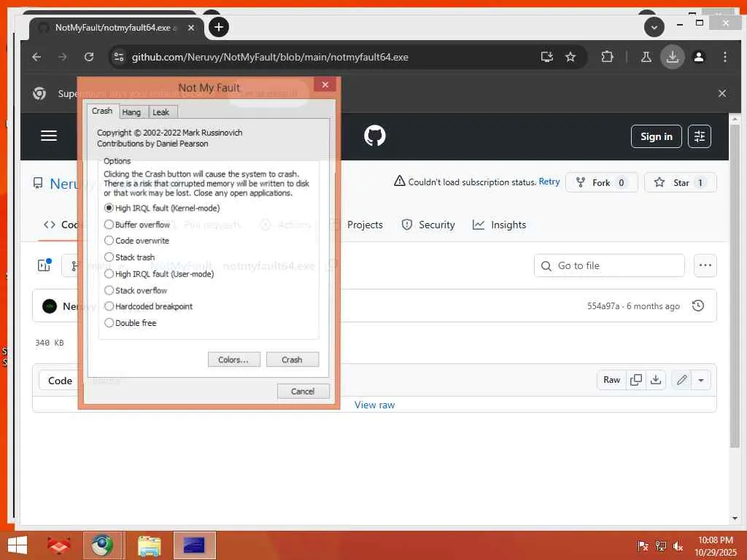Select Code overwrite crash option
The height and width of the screenshot is (560, 747).
point(136,241)
